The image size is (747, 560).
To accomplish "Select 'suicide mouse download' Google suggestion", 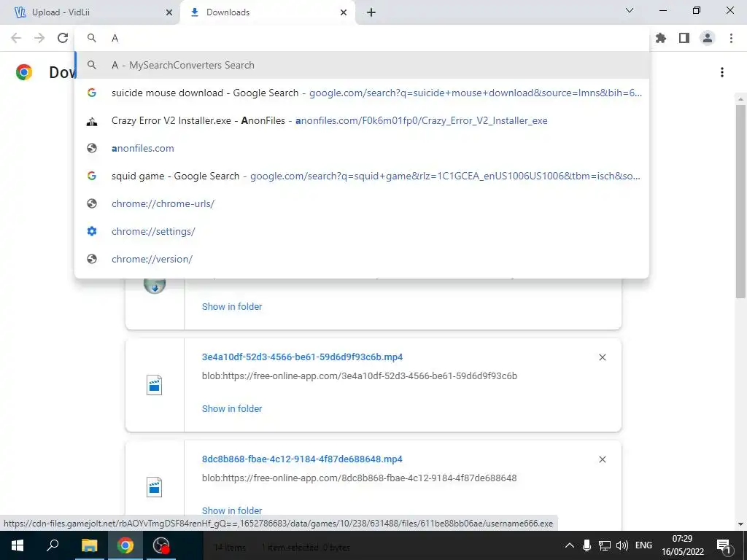I will (362, 93).
